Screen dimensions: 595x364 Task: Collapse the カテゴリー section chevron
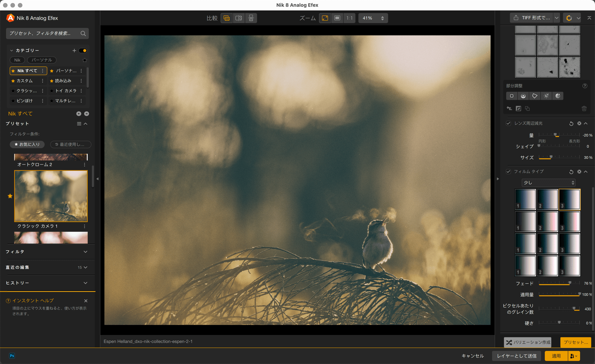point(12,51)
